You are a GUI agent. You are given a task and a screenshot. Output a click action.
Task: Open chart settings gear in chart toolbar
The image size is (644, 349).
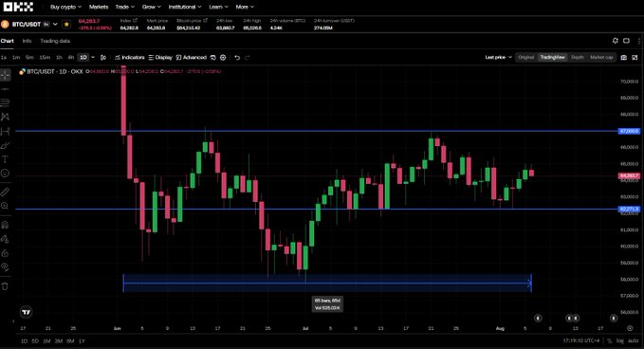223,58
